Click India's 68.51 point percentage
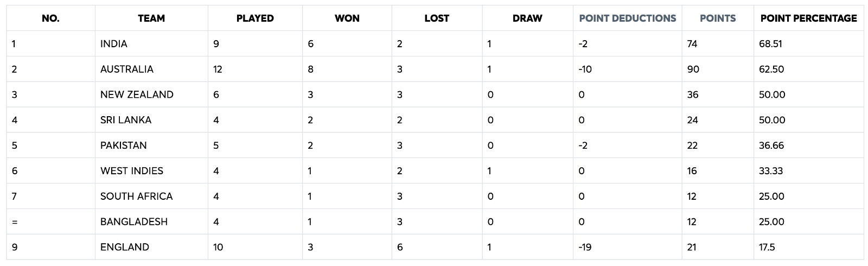 point(770,44)
